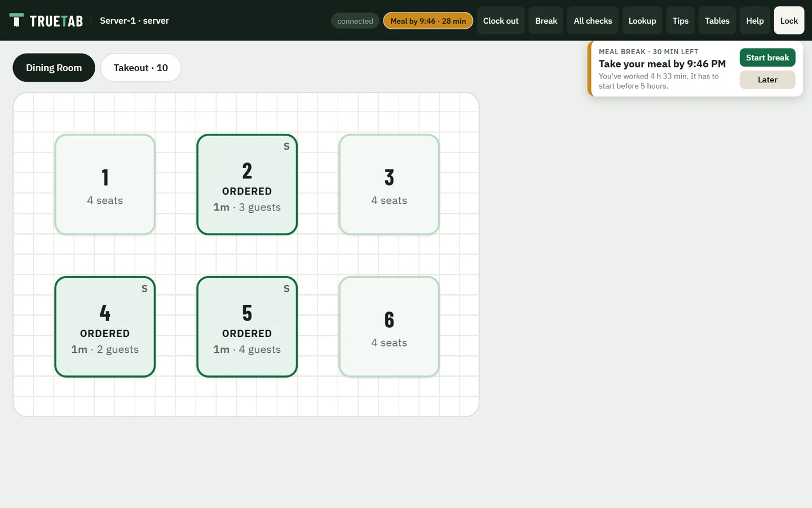Open table 4 with 2 guests
The height and width of the screenshot is (508, 812).
pyautogui.click(x=105, y=327)
